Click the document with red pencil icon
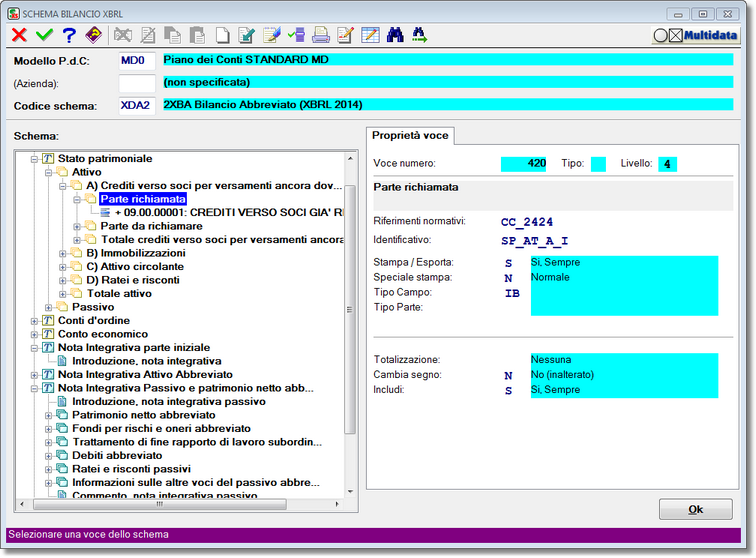The image size is (756, 558). (346, 35)
